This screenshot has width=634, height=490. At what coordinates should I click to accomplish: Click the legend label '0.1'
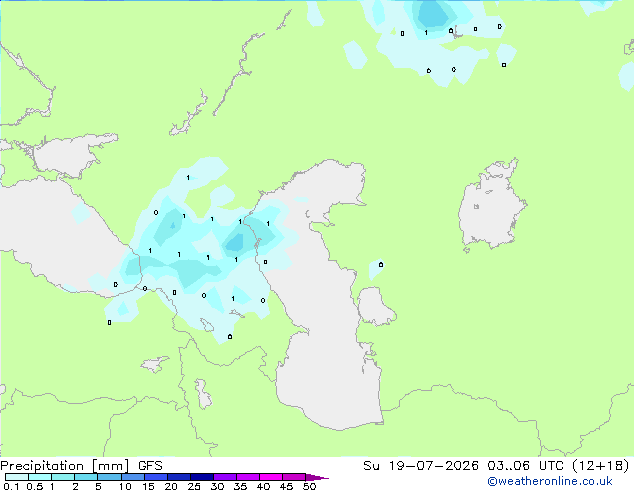pyautogui.click(x=11, y=486)
